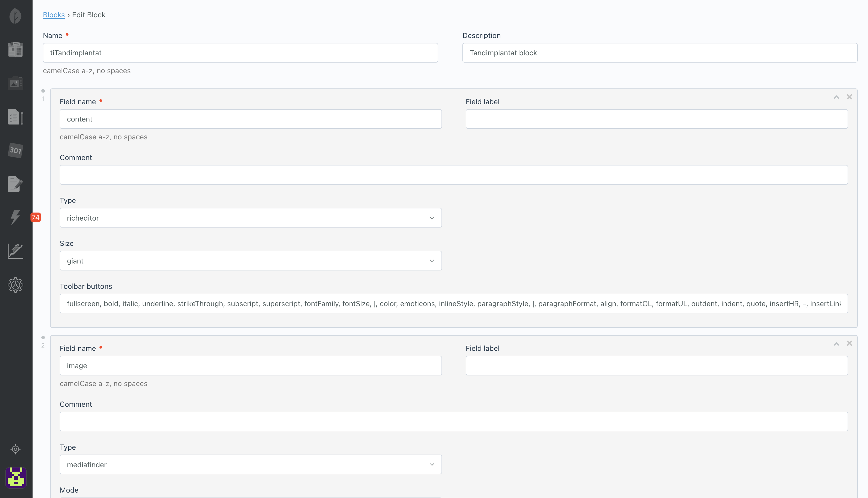Click the Description field containing Tandimplantat block
The width and height of the screenshot is (868, 498).
(660, 53)
